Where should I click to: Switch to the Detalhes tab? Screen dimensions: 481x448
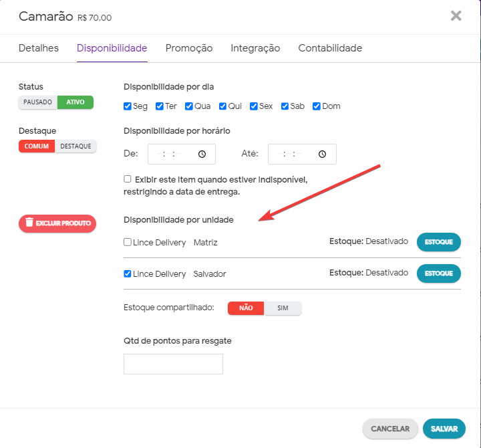pos(39,48)
